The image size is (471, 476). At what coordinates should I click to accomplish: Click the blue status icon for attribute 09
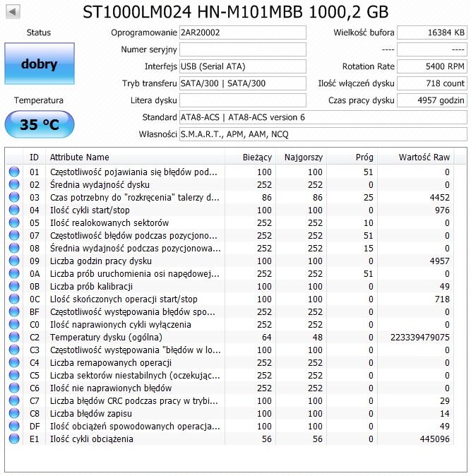point(14,261)
